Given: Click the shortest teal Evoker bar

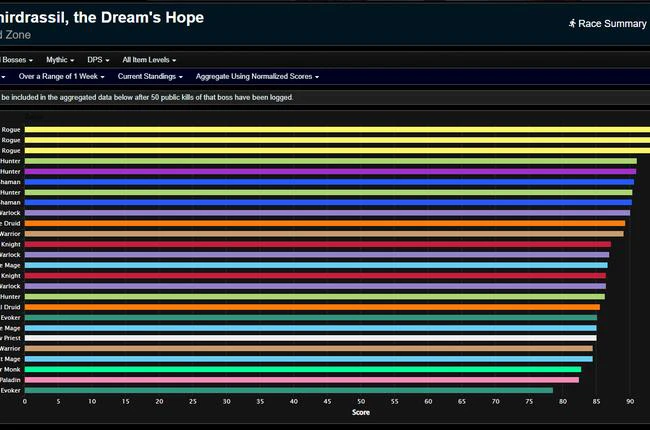Looking at the screenshot, I should [x=289, y=390].
